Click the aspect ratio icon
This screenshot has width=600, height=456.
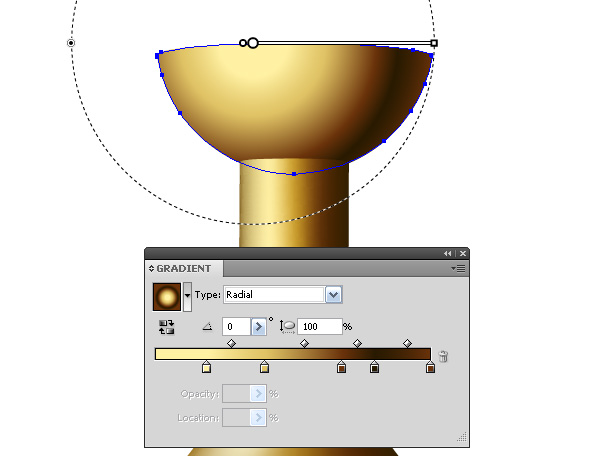(x=287, y=327)
